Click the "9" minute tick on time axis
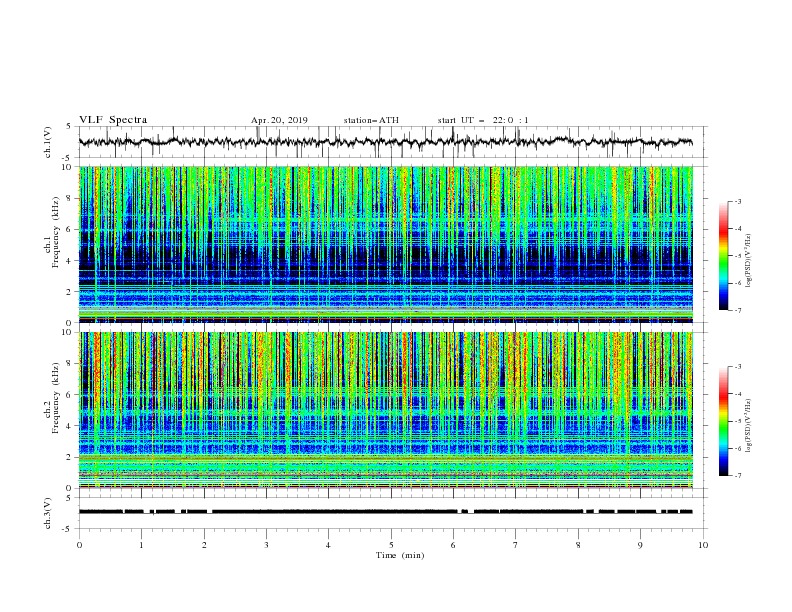This screenshot has height=612, width=792. pyautogui.click(x=640, y=545)
